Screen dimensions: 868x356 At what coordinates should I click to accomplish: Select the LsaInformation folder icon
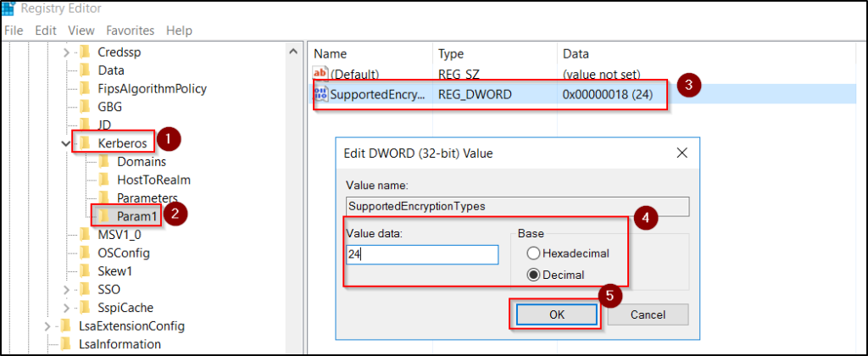[66, 344]
